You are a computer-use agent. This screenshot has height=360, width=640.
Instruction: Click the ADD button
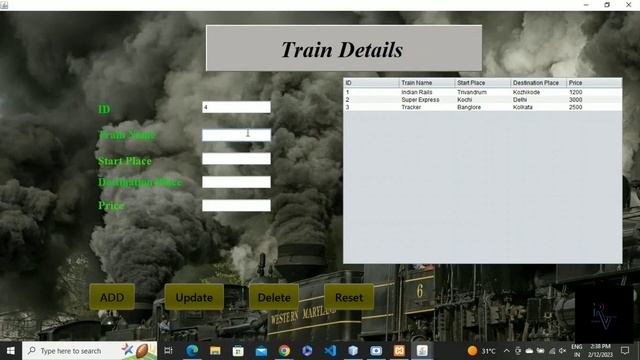112,297
